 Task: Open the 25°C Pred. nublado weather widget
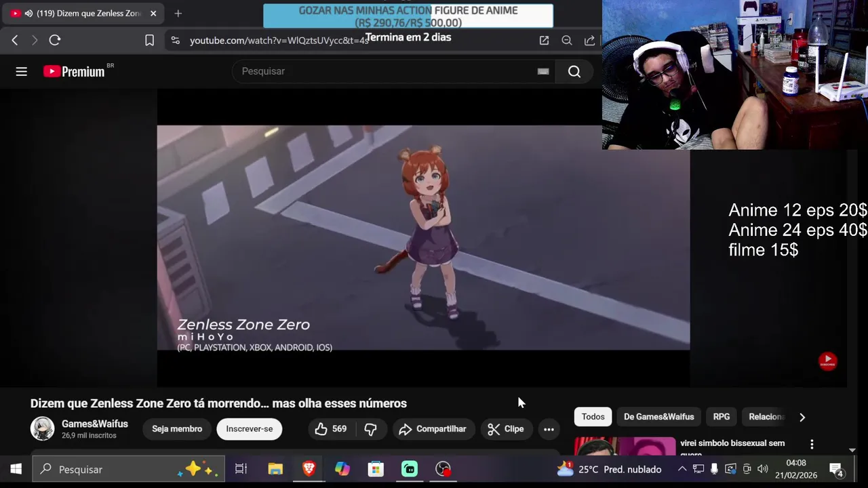[x=609, y=469]
